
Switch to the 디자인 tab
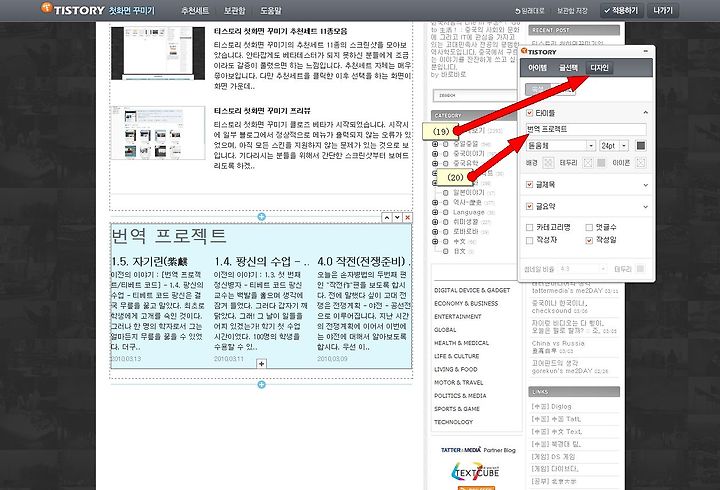(x=599, y=68)
